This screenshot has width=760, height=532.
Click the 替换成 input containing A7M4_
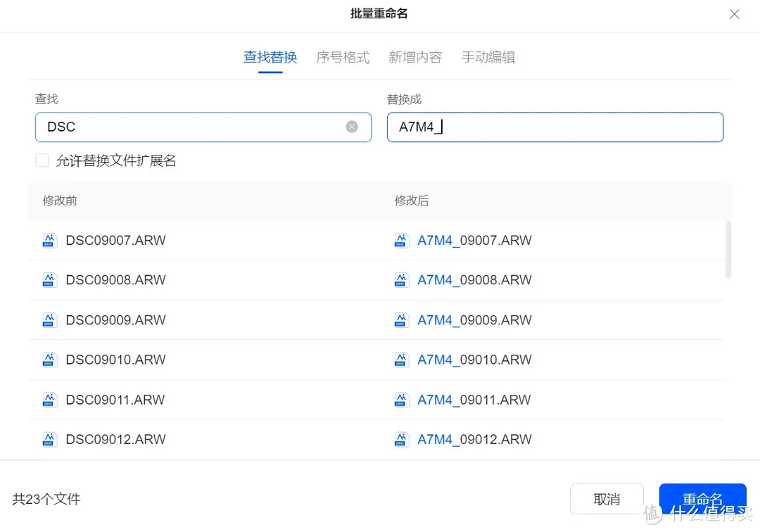pyautogui.click(x=555, y=127)
